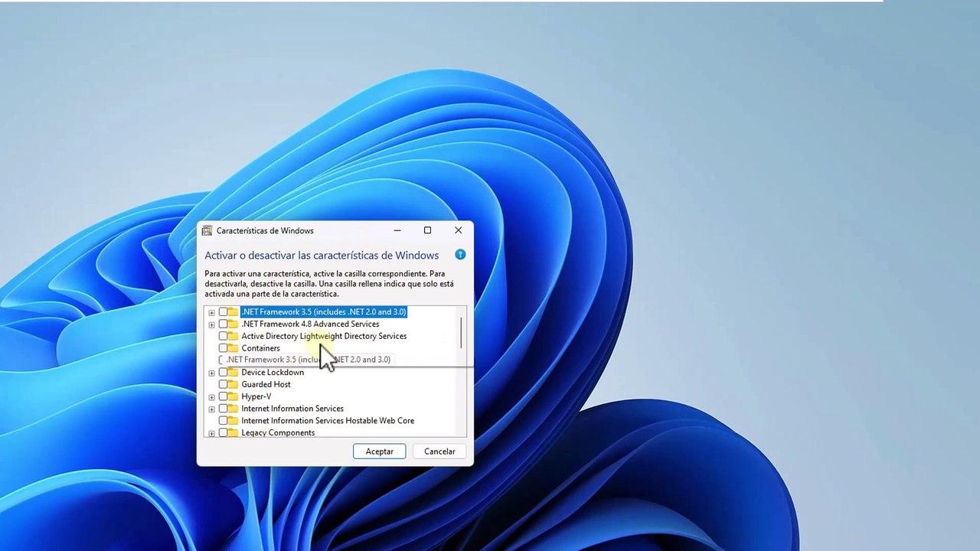
Task: Select the 'Internet Information Services' label
Action: pos(292,409)
